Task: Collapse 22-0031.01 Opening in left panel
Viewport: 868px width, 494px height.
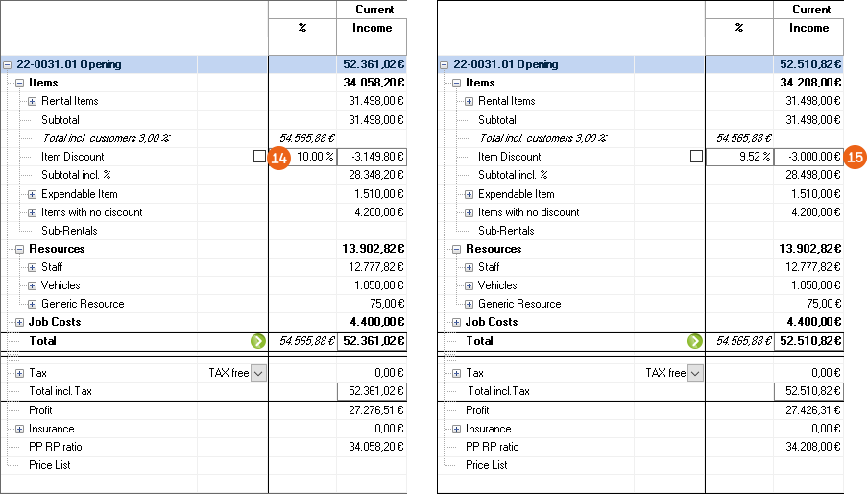Action: tap(8, 64)
